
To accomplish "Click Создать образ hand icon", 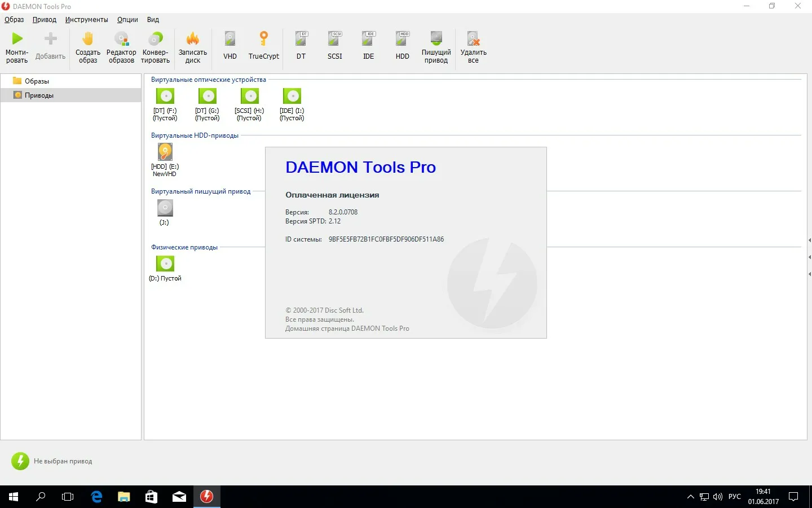I will click(87, 39).
